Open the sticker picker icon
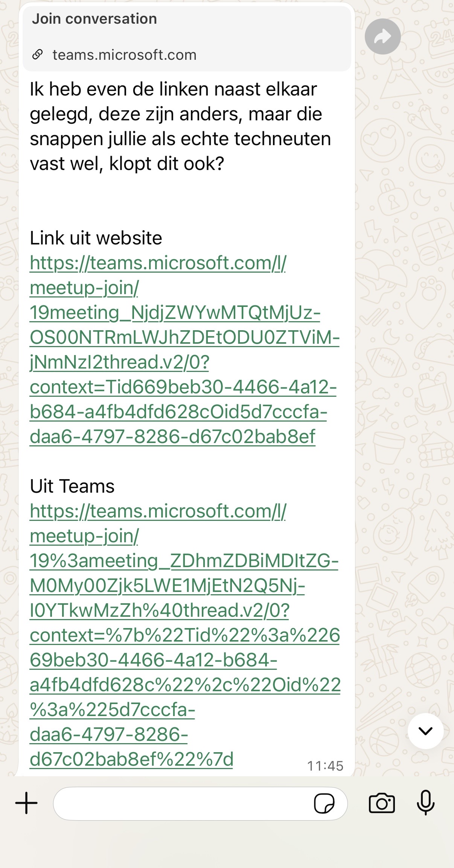 pos(324,803)
